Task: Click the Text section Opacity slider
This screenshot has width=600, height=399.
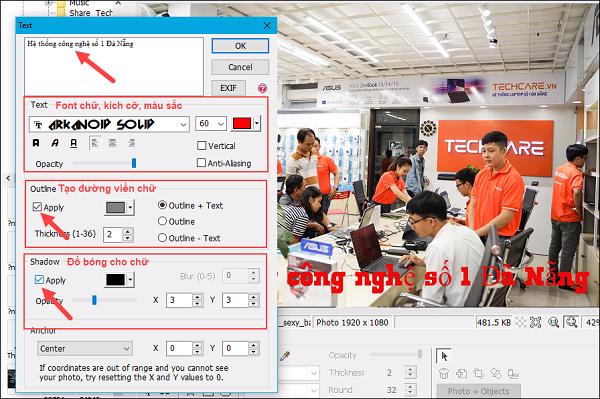Action: click(104, 163)
